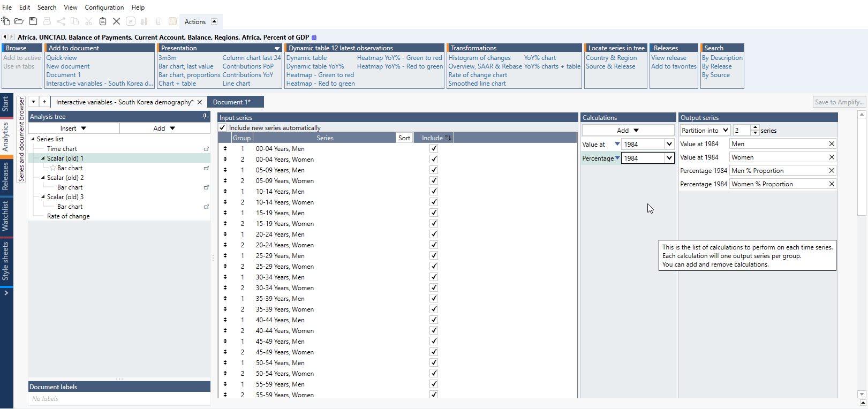Image resolution: width=868 pixels, height=409 pixels.
Task: Click the paste clipboard toolbar icon
Action: pos(103,21)
